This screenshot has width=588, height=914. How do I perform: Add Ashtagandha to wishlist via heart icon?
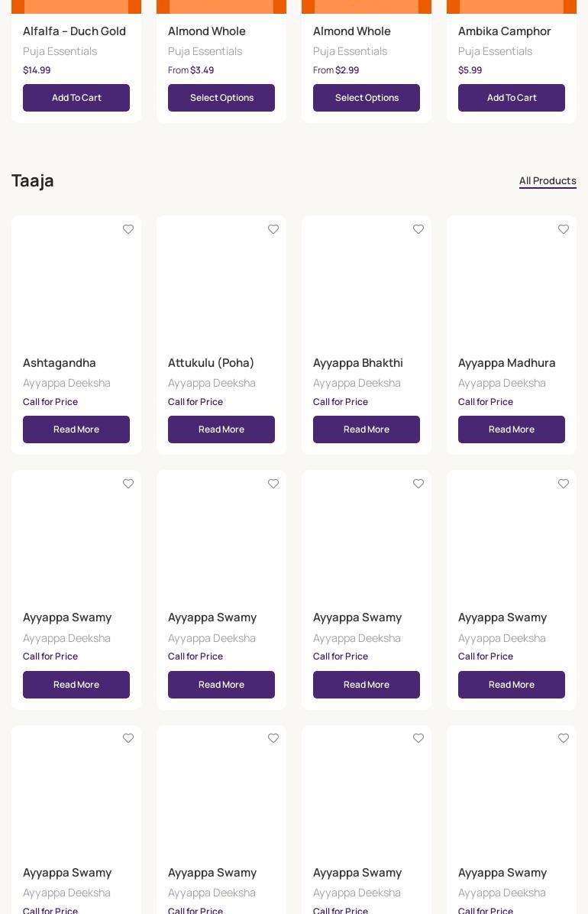click(x=128, y=229)
